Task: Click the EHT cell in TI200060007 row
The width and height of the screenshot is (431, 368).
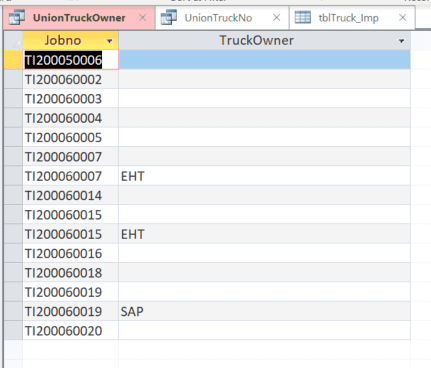Action: (264, 176)
